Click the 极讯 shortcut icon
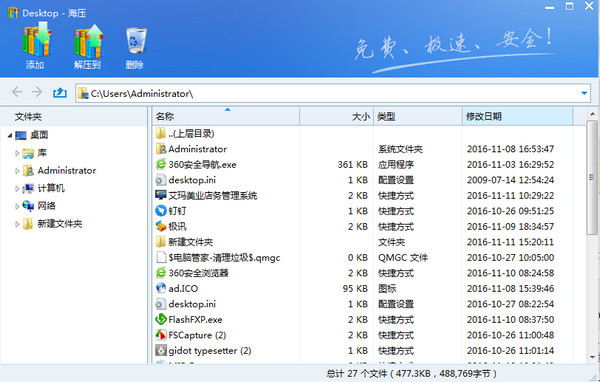The height and width of the screenshot is (382, 600). coord(161,226)
